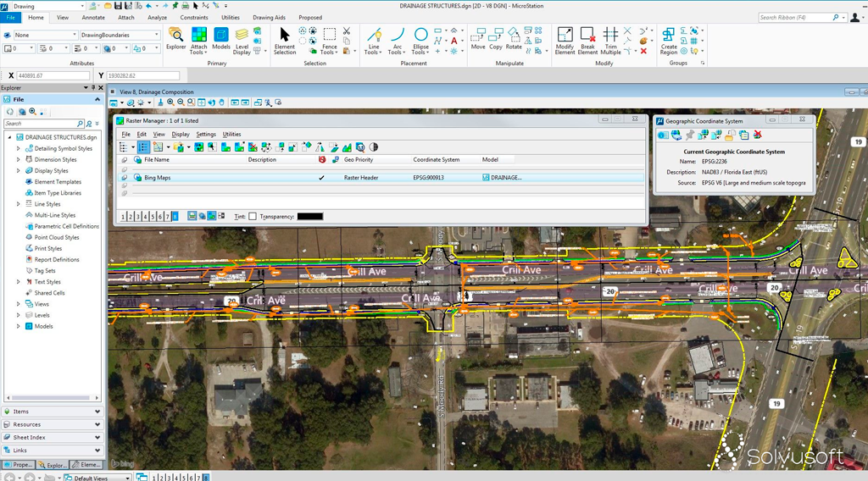The width and height of the screenshot is (868, 481).
Task: Open Level Display from the ribbon
Action: 242,41
